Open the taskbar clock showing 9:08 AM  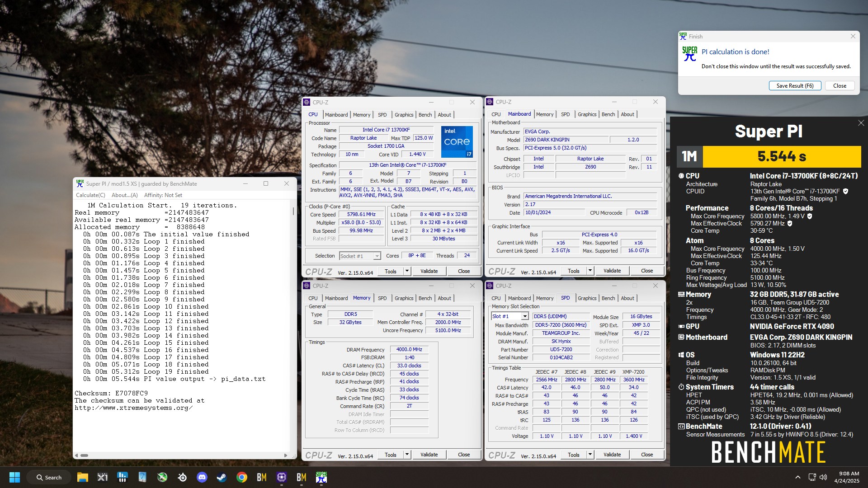846,477
